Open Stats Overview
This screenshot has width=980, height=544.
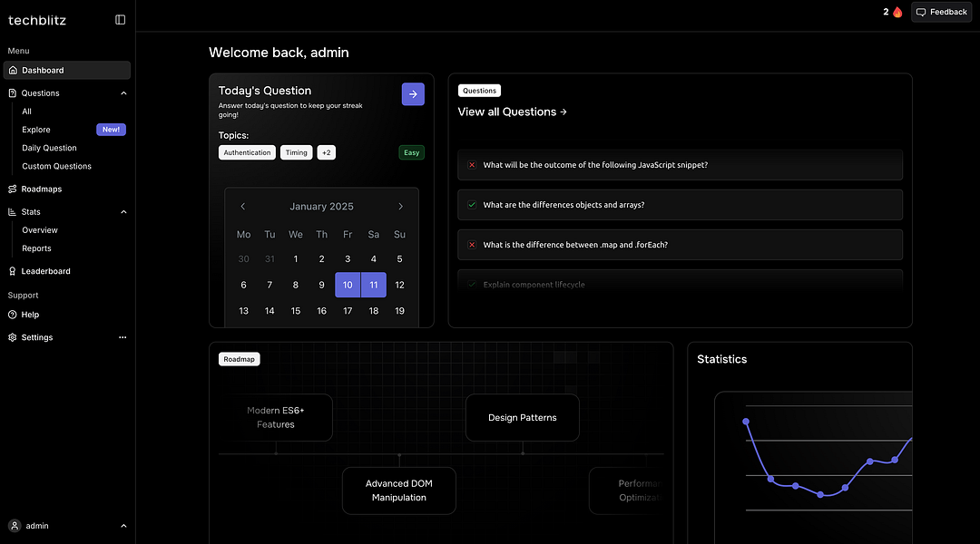[40, 230]
